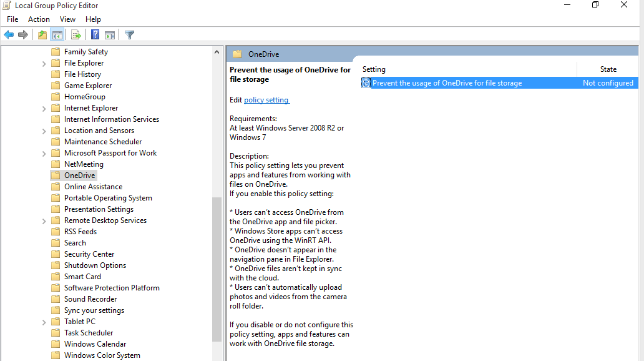Screen dimensions: 644x361
Task: Select RSS Feeds in the tree
Action: point(80,232)
